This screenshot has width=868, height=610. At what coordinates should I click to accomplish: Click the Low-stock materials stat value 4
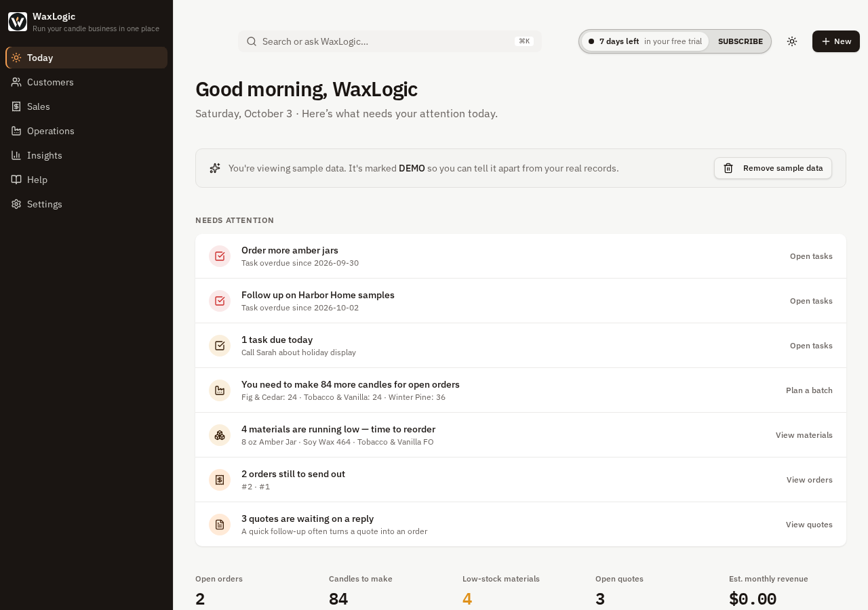tap(467, 599)
